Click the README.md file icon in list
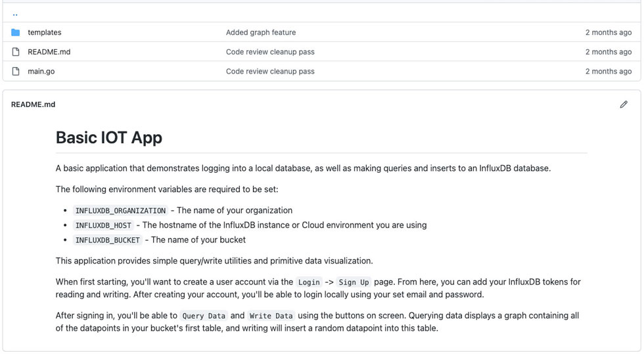 point(16,52)
